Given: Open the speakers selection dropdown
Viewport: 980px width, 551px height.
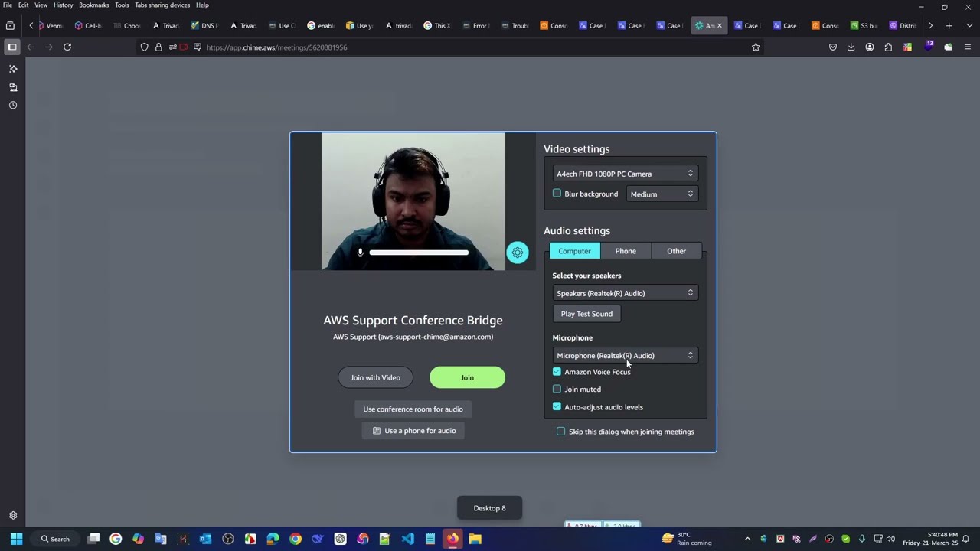Looking at the screenshot, I should point(625,293).
